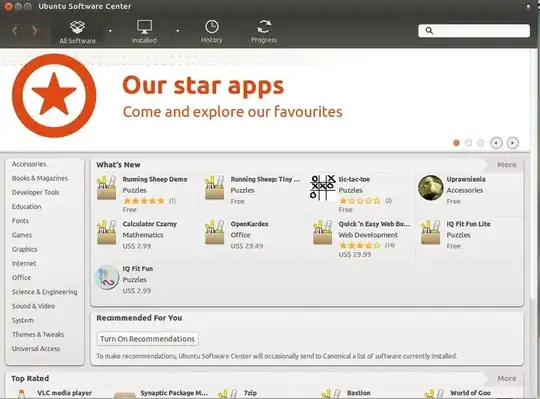The height and width of the screenshot is (399, 540).
Task: Open the Progress view
Action: click(x=264, y=32)
